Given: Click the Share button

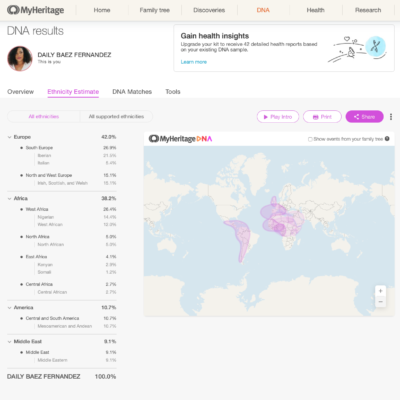Looking at the screenshot, I should pos(364,117).
